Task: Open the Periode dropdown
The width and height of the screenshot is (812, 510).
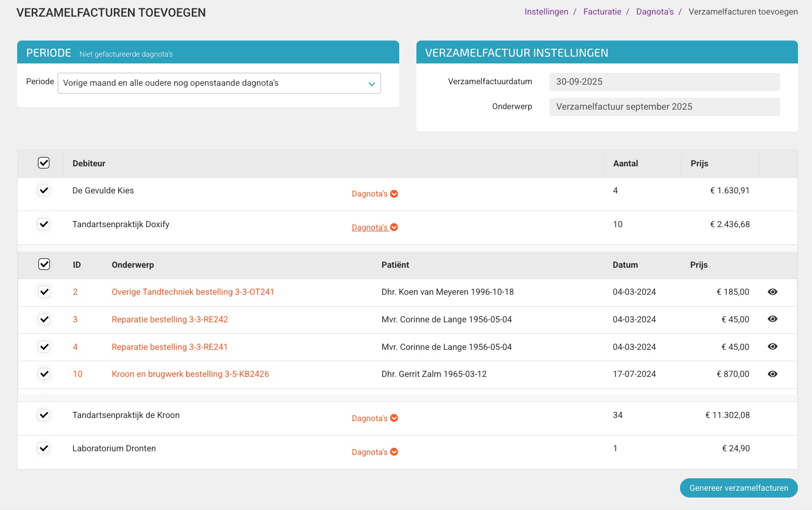Action: (x=219, y=83)
